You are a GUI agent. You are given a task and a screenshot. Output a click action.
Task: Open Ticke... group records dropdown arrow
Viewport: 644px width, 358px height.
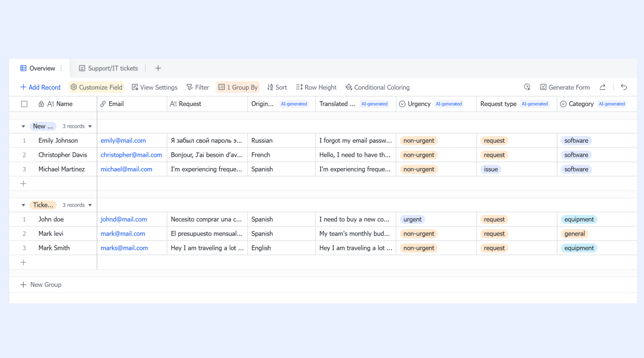coord(90,205)
